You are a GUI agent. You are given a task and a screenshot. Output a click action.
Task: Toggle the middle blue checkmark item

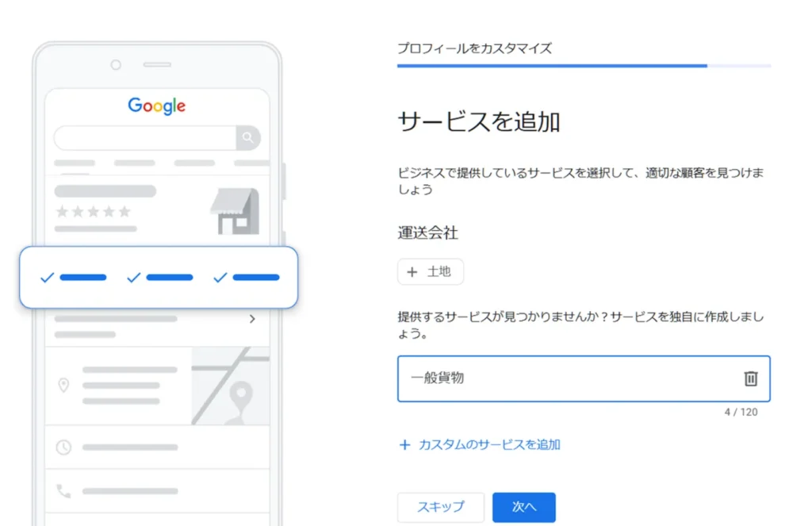[159, 278]
